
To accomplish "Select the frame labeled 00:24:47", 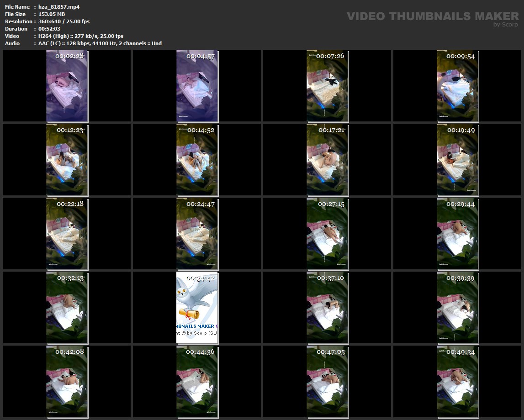I will coord(197,234).
